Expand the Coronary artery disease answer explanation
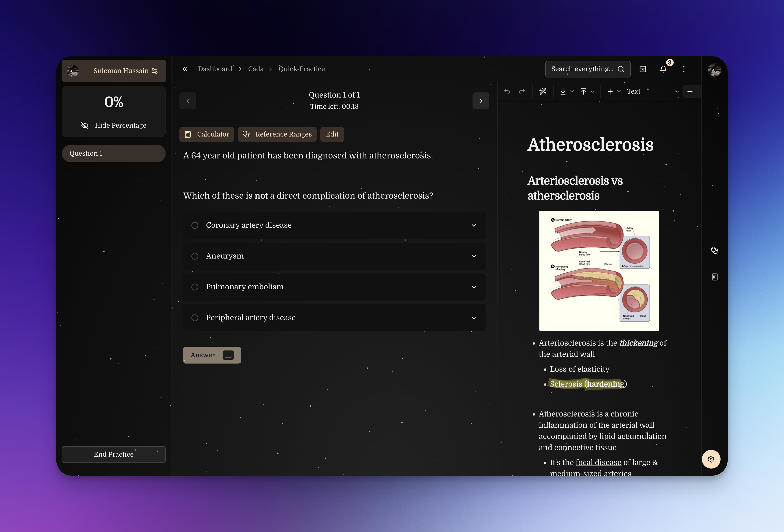Viewport: 784px width, 532px height. pyautogui.click(x=474, y=225)
